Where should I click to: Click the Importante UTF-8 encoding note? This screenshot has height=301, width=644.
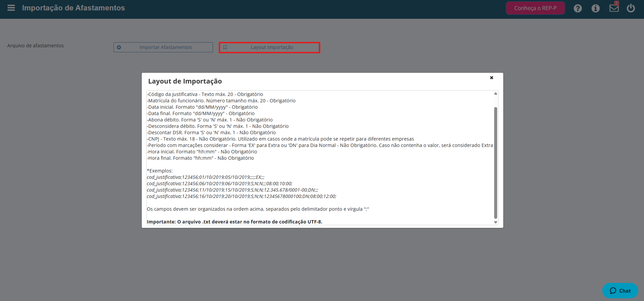(234, 222)
